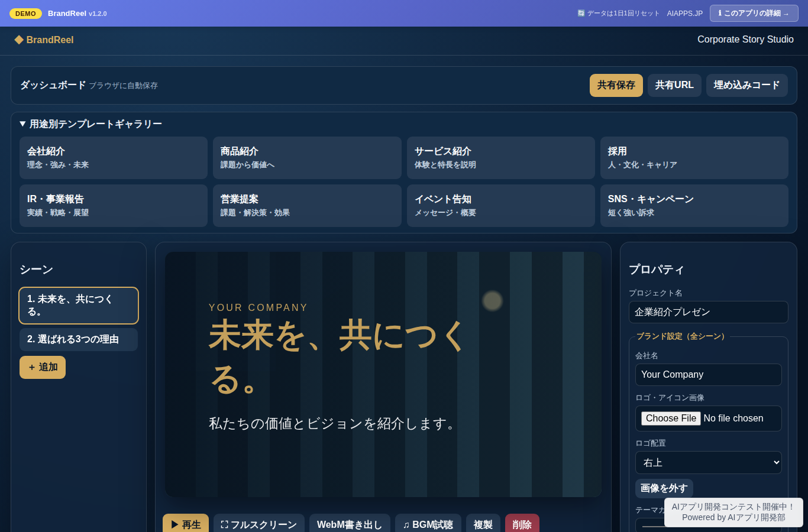Image resolution: width=808 pixels, height=532 pixels.
Task: Open the ロゴ配置 dropdown
Action: [708, 462]
